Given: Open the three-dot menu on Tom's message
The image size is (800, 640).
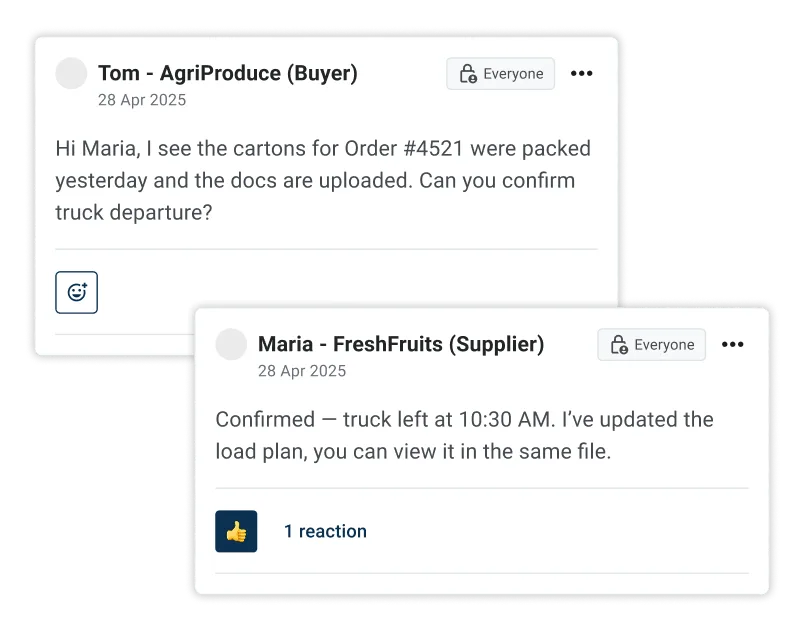Looking at the screenshot, I should [581, 73].
